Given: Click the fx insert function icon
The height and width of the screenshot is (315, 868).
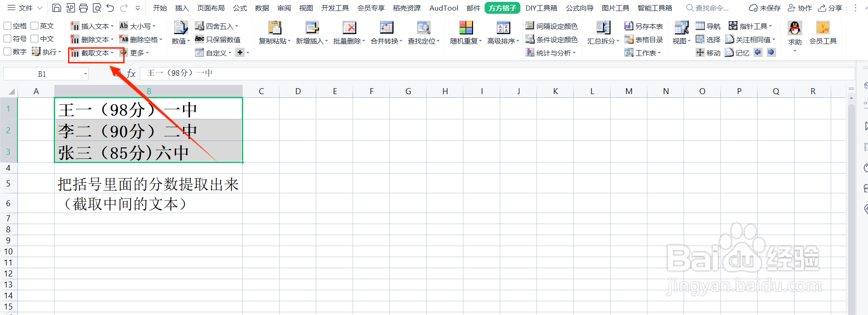Looking at the screenshot, I should pyautogui.click(x=131, y=73).
